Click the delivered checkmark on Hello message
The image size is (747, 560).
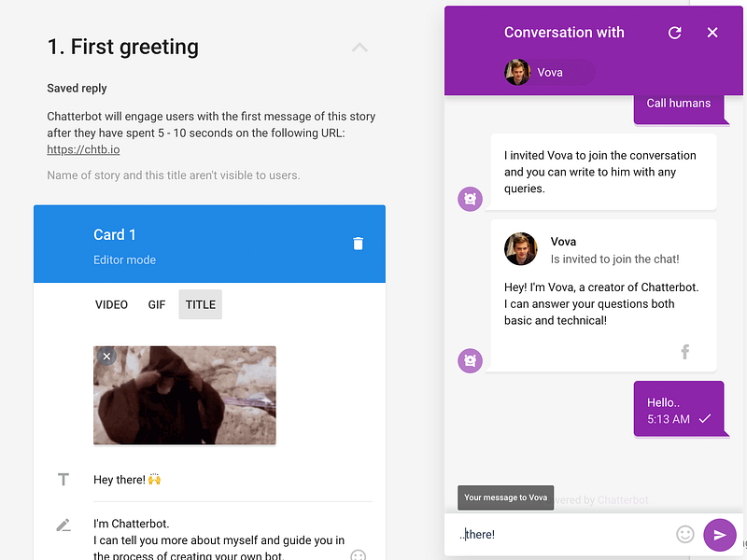pos(705,418)
